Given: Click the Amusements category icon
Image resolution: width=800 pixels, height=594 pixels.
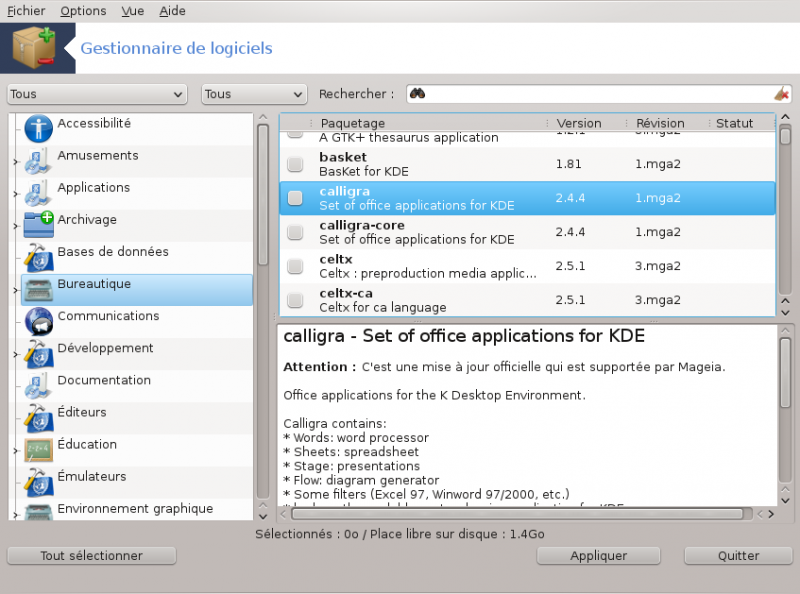Looking at the screenshot, I should tap(38, 161).
